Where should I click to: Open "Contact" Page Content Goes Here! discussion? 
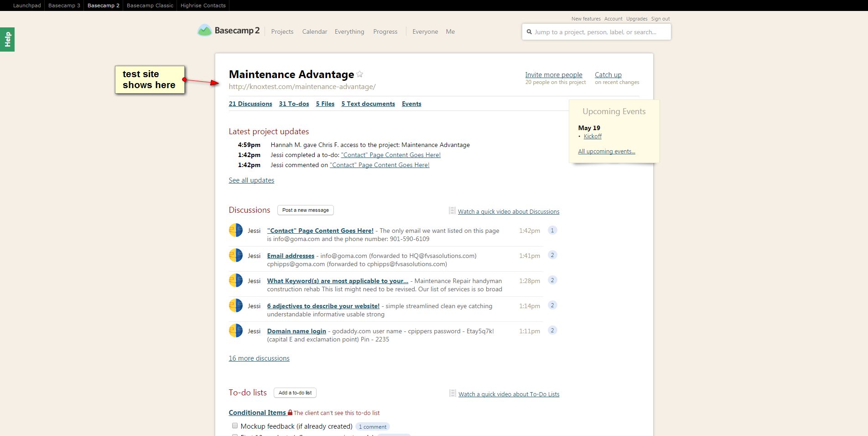click(x=320, y=231)
